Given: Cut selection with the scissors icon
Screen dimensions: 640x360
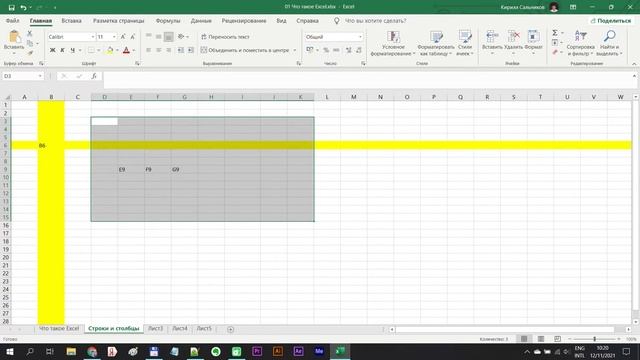Looking at the screenshot, I should point(29,33).
